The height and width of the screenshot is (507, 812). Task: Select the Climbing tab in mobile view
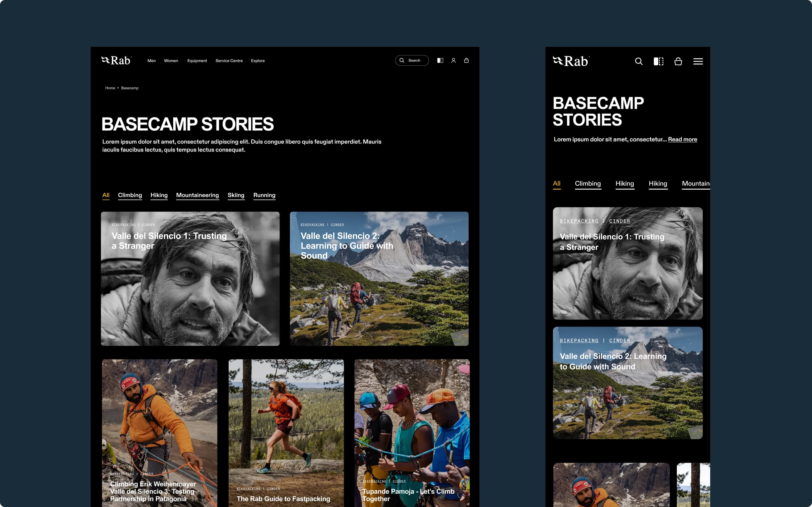(588, 183)
